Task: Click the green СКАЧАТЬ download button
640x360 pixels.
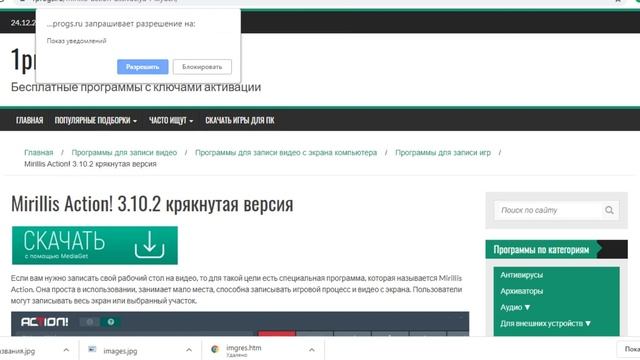Action: tap(95, 245)
